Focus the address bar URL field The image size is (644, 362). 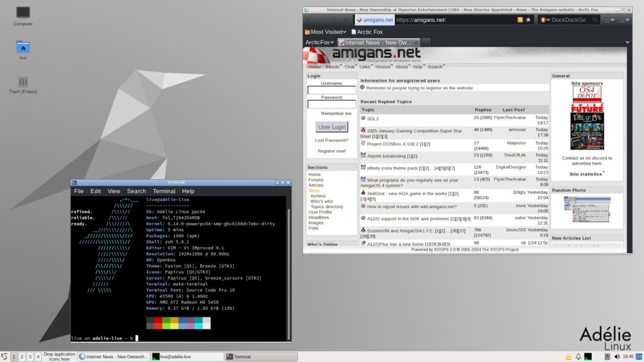coord(454,19)
